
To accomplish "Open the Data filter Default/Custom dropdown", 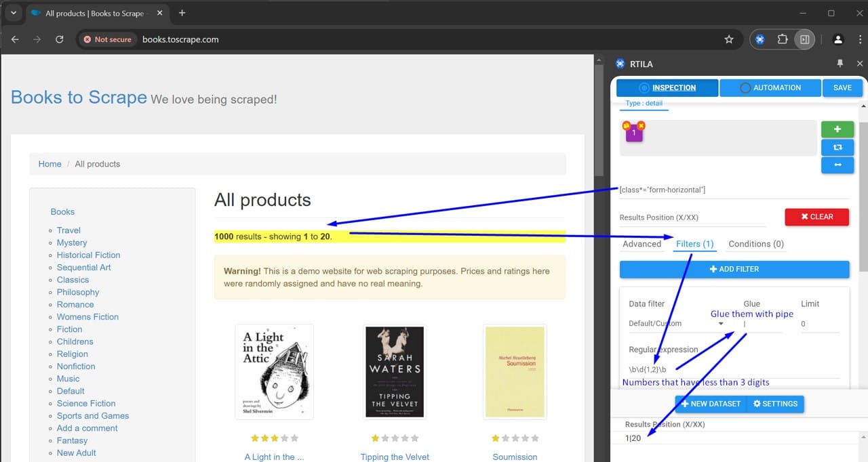I will [676, 324].
